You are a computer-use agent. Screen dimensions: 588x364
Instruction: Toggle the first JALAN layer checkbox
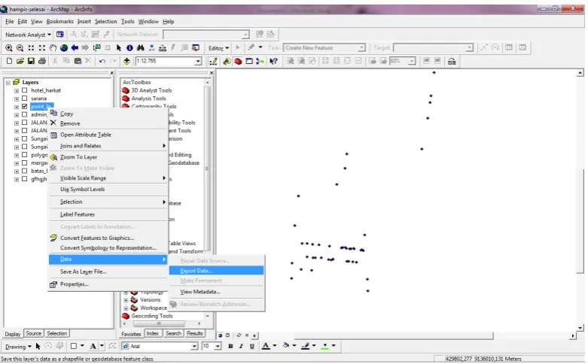point(25,123)
